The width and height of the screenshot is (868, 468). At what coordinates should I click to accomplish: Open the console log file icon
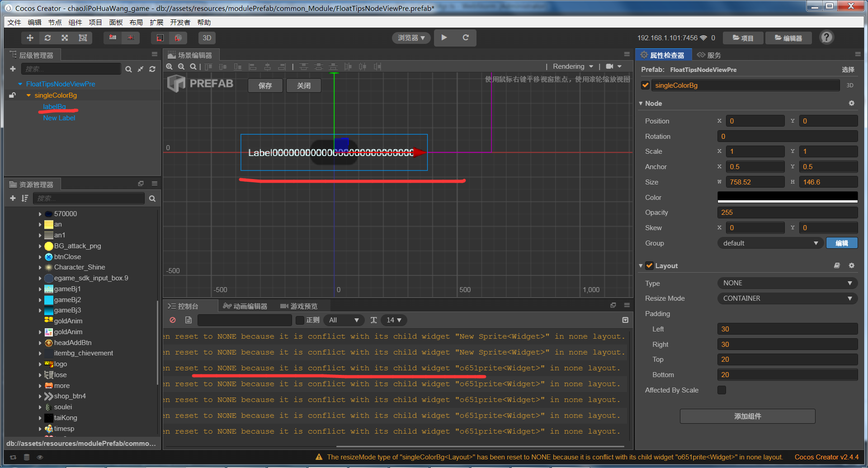click(189, 320)
